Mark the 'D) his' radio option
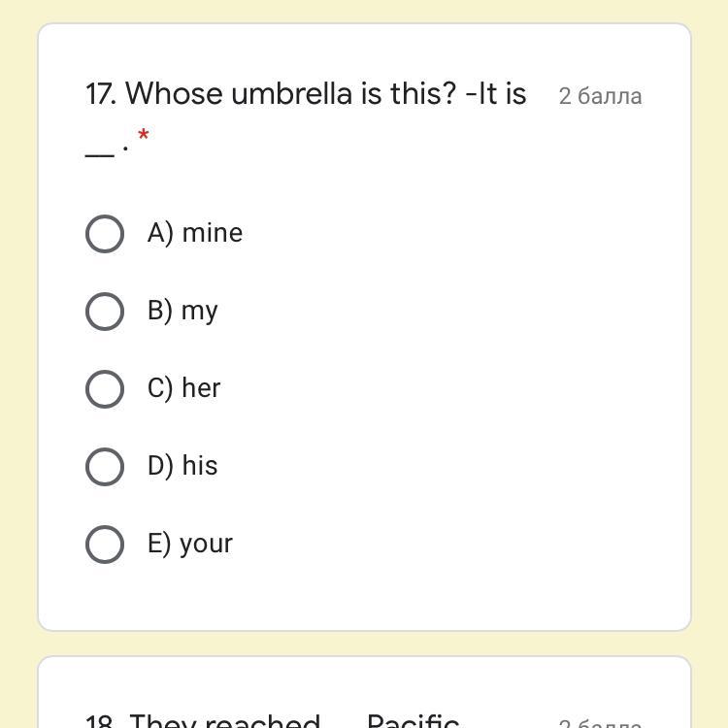This screenshot has height=728, width=728. coord(105,467)
